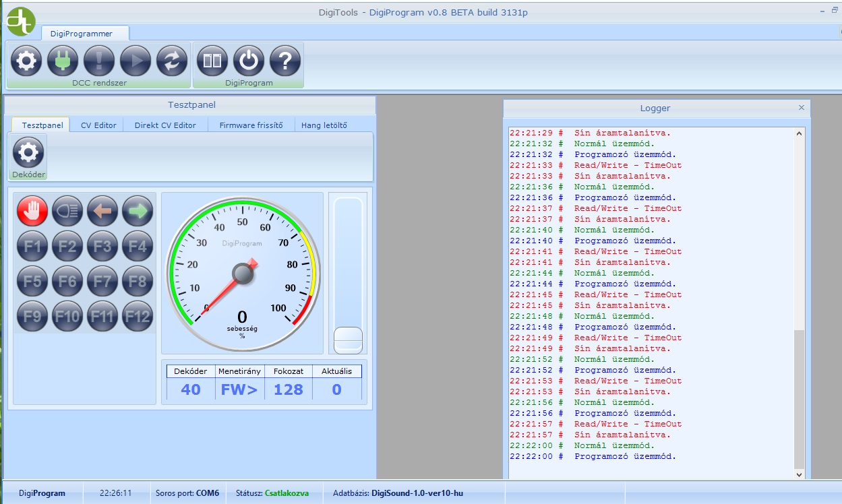The image size is (842, 504).
Task: Click the Menetirány value FW>
Action: coord(239,389)
